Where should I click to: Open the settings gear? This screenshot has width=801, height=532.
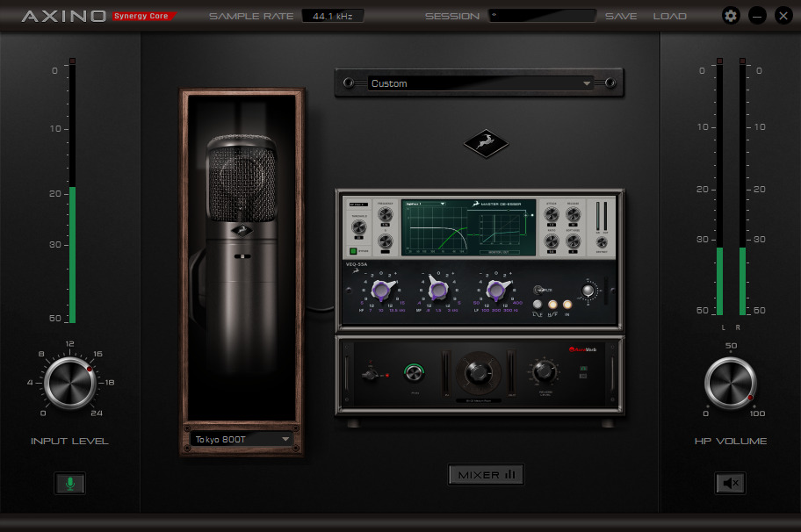pos(731,16)
